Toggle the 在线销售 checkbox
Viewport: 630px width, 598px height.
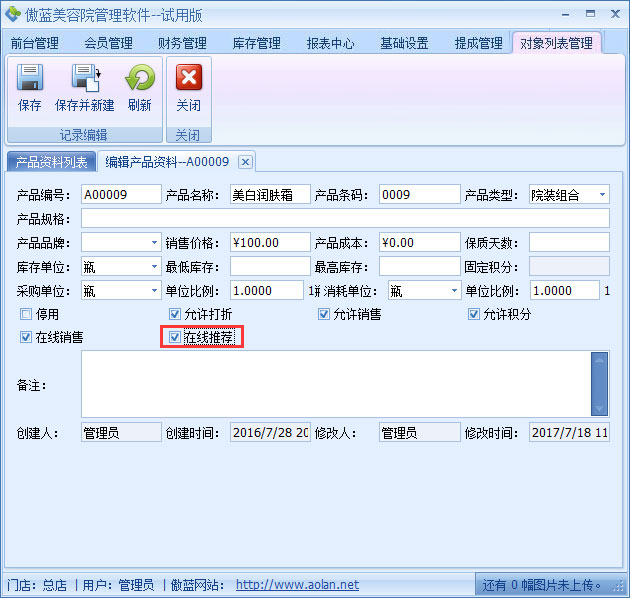[x=26, y=337]
